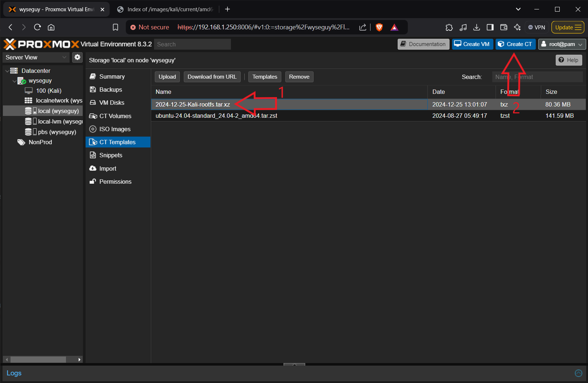Open the CT Templates section
The image size is (588, 383).
118,142
